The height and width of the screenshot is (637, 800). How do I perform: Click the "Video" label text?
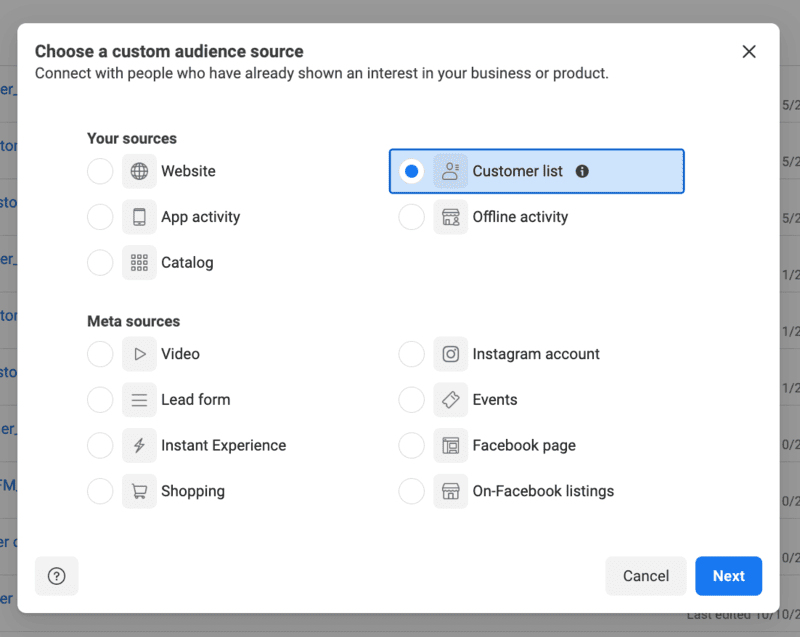[180, 354]
